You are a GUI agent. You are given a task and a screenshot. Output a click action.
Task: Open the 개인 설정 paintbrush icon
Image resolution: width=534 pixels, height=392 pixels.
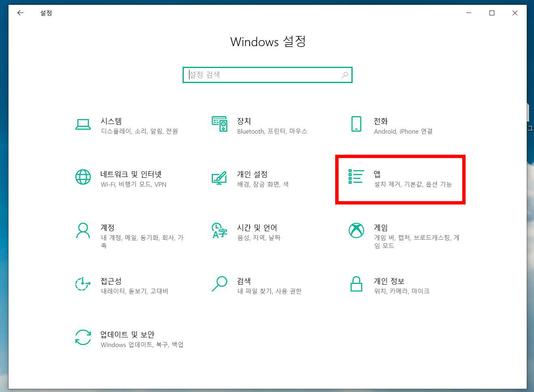point(219,178)
